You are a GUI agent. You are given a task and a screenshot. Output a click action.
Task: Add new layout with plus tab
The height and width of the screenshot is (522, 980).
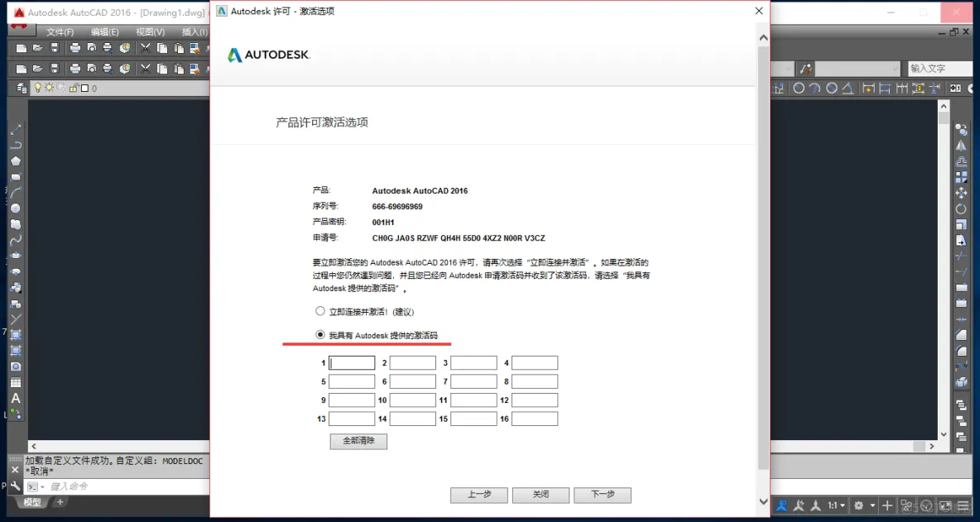[60, 502]
